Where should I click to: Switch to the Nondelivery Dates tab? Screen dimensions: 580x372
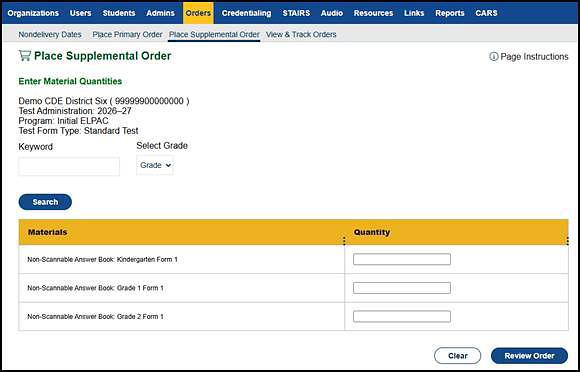(x=50, y=34)
